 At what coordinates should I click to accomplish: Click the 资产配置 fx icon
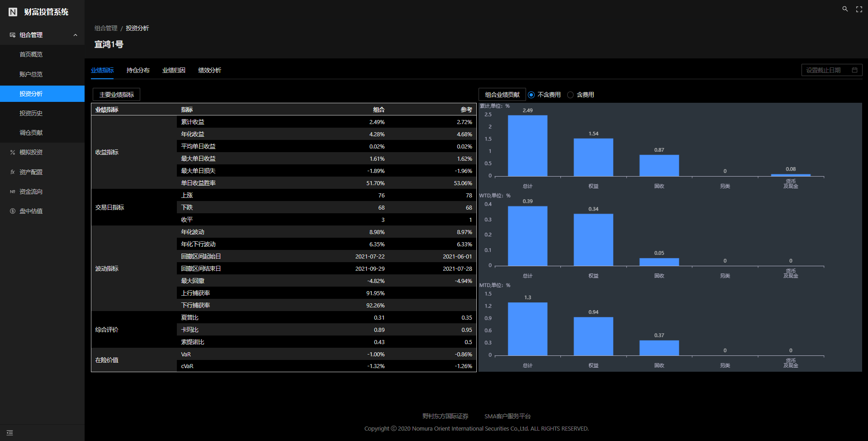pos(13,172)
